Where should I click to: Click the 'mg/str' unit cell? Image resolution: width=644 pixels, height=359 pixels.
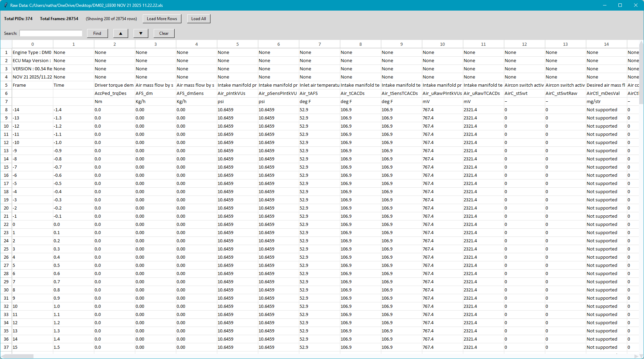coord(606,102)
